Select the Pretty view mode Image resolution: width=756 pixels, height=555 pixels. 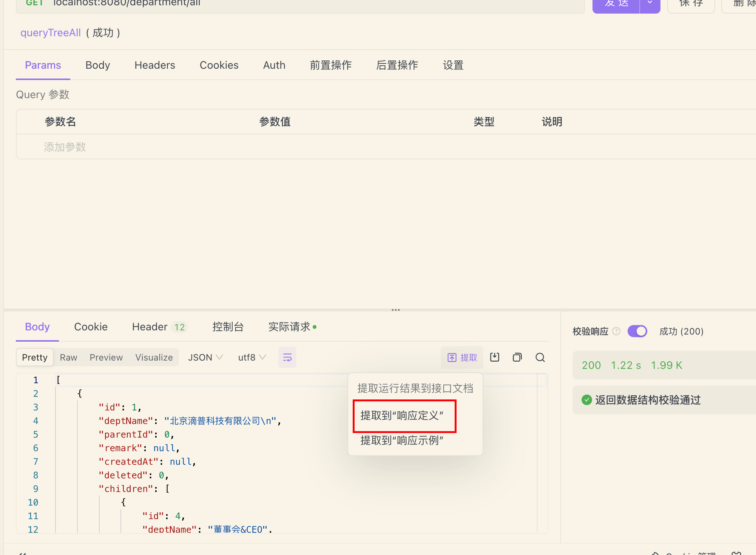pos(35,358)
